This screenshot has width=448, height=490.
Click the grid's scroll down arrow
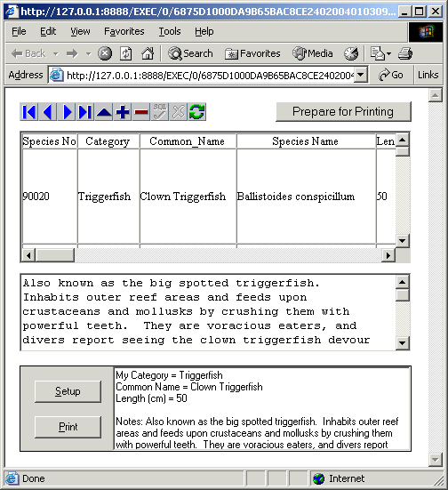point(403,241)
